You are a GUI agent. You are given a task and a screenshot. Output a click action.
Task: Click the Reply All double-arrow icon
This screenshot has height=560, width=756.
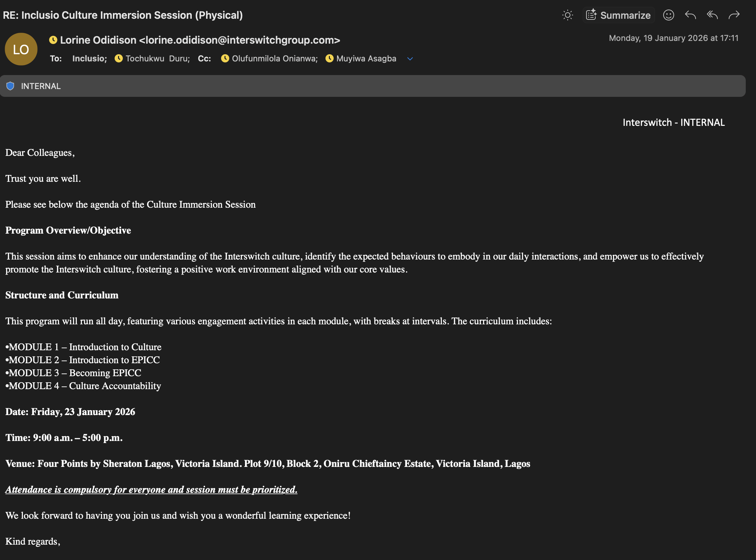[x=712, y=15]
